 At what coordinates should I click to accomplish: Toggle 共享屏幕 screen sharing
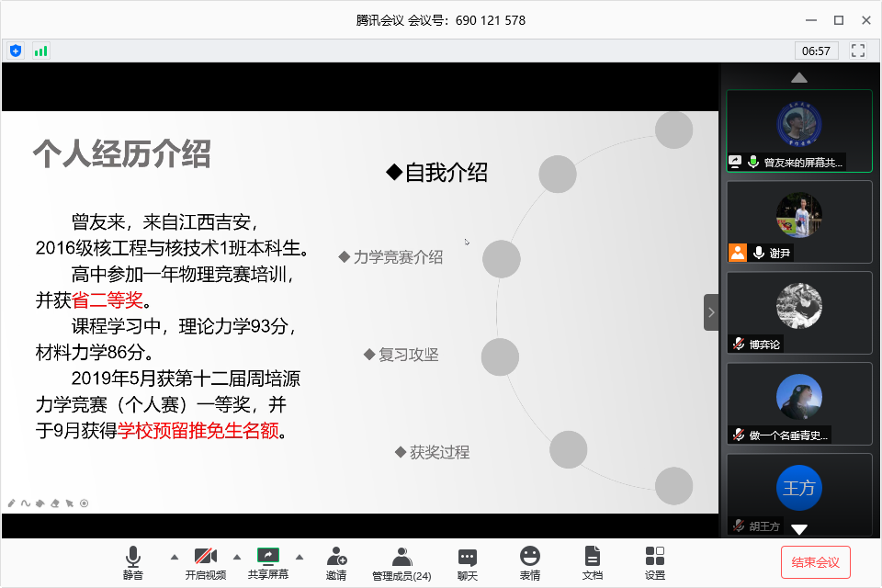[x=268, y=562]
